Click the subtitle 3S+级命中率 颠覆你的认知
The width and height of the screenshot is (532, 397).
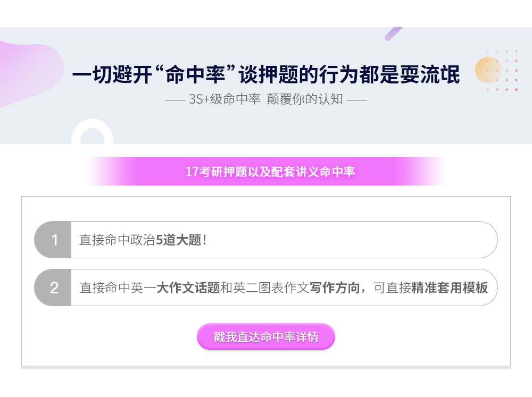[265, 99]
